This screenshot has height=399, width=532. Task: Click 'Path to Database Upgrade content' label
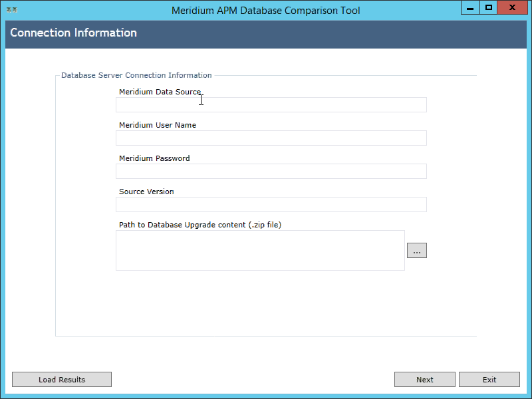(200, 225)
